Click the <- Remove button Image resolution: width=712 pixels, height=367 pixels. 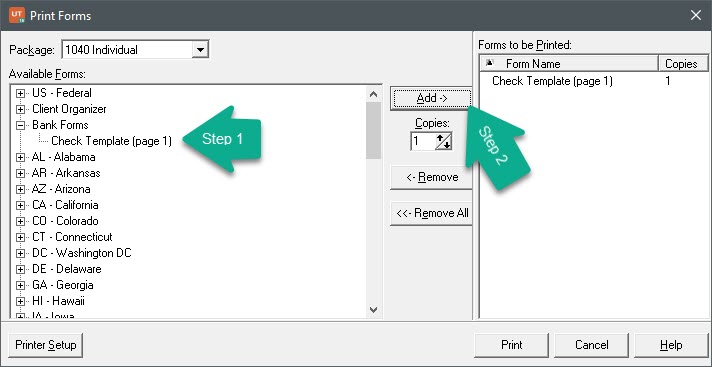point(432,177)
